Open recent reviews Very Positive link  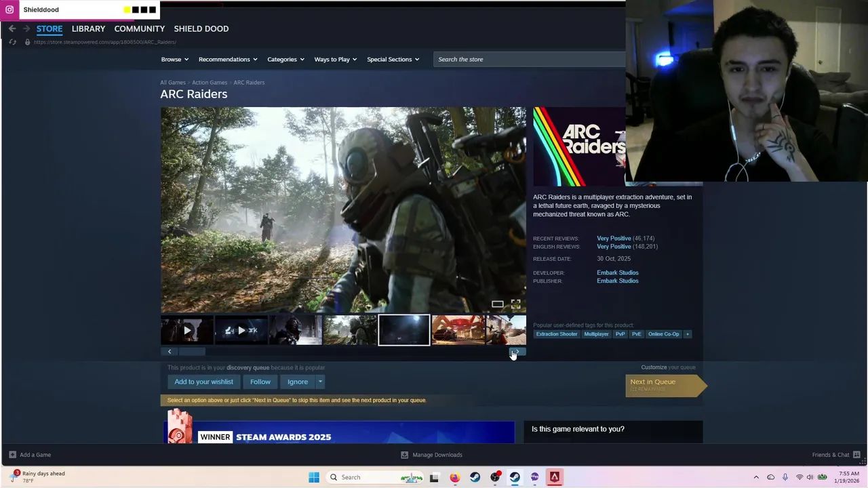[x=614, y=239]
